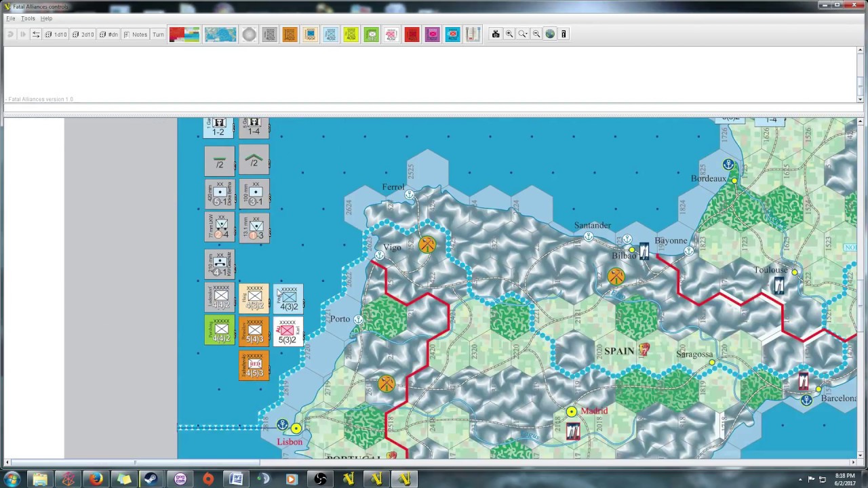Click the undo last move arrow
868x488 pixels.
[10, 34]
